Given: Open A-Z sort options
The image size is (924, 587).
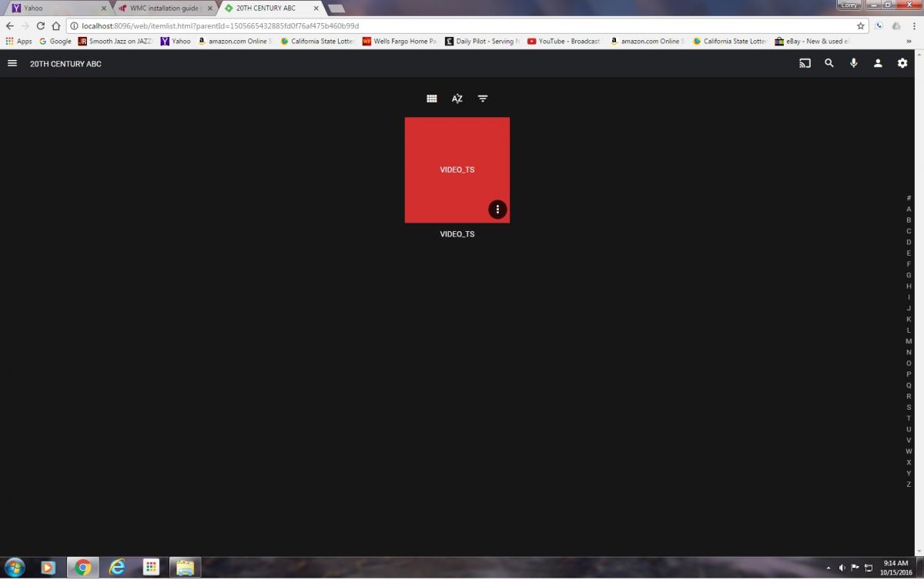Looking at the screenshot, I should pos(457,99).
